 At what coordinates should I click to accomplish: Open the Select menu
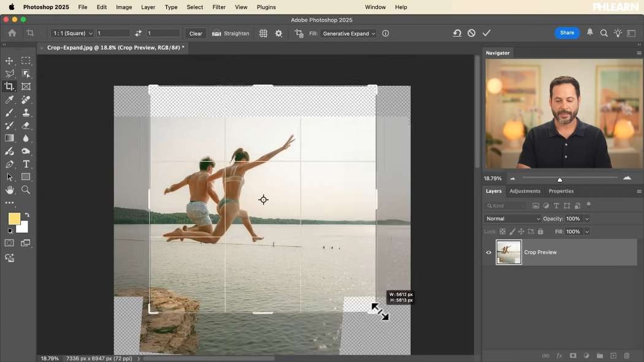[194, 7]
